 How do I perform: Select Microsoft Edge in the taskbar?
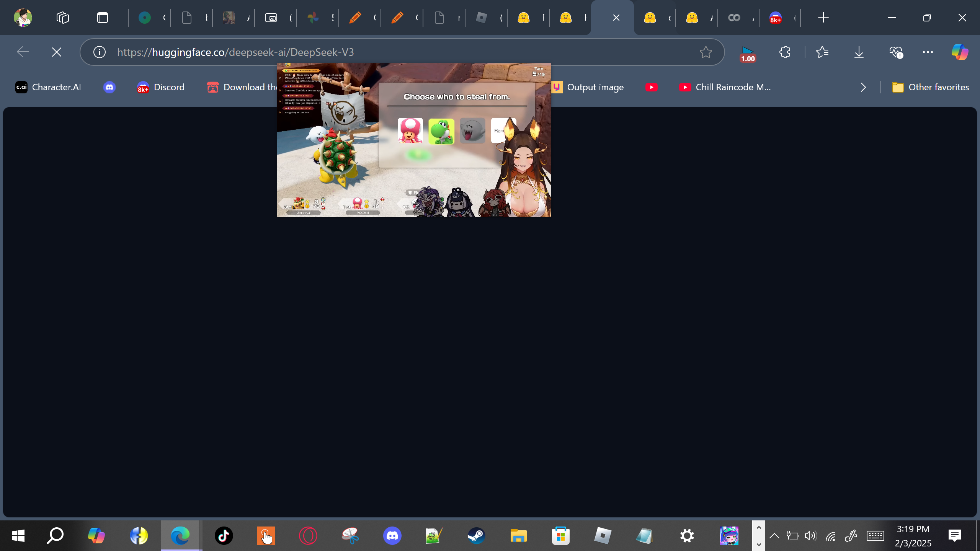click(181, 536)
